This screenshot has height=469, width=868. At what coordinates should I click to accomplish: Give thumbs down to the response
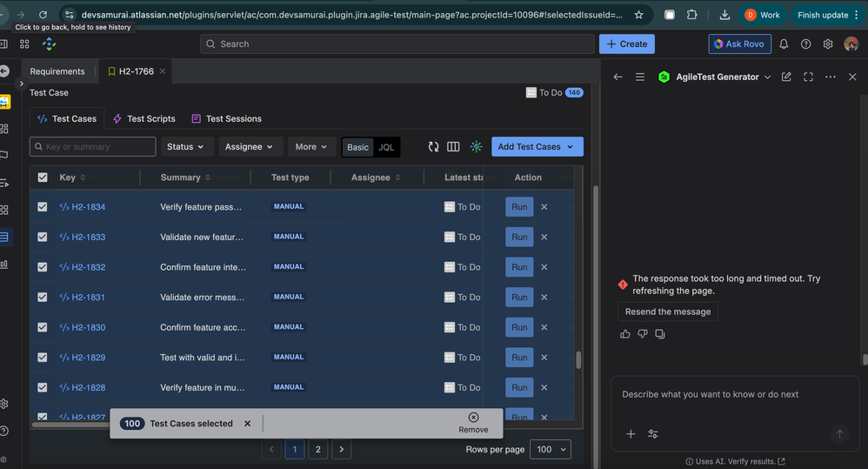[x=642, y=334]
